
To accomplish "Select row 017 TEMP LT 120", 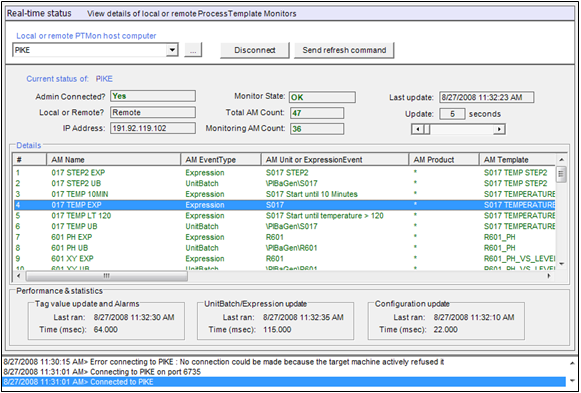I will point(285,216).
